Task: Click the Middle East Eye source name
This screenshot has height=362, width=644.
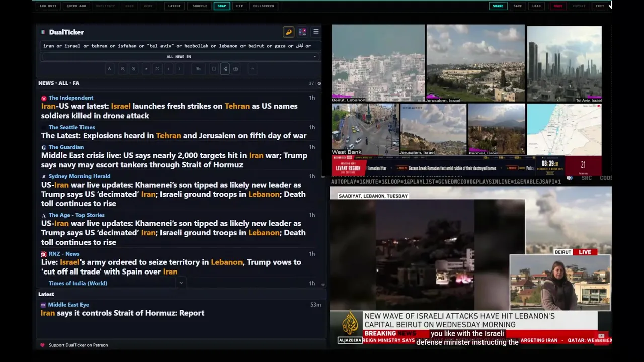Action: 68,305
